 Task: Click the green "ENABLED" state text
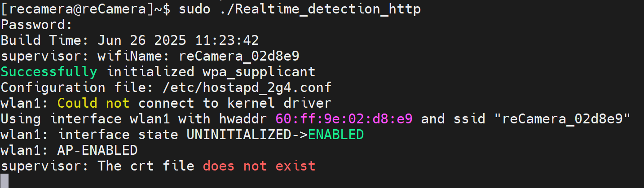coord(336,135)
